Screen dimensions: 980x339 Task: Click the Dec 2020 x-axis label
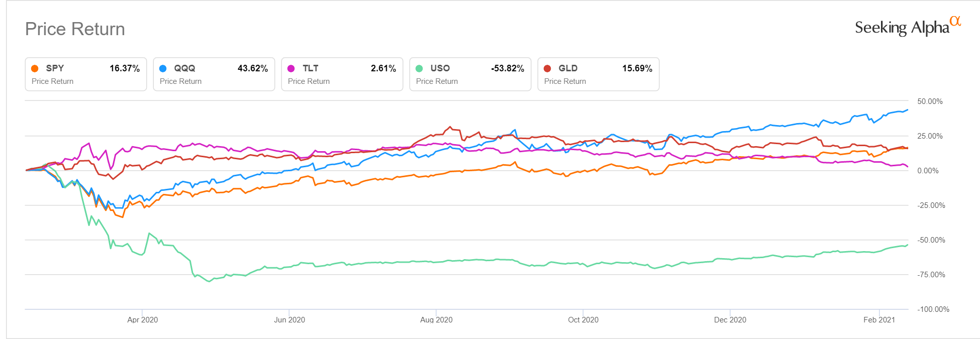coord(730,320)
